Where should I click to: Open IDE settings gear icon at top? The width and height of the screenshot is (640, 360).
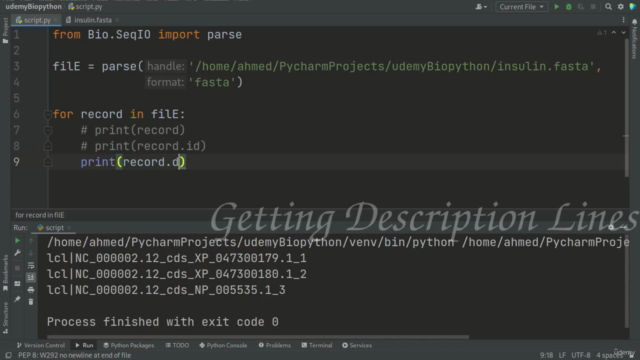(x=620, y=7)
